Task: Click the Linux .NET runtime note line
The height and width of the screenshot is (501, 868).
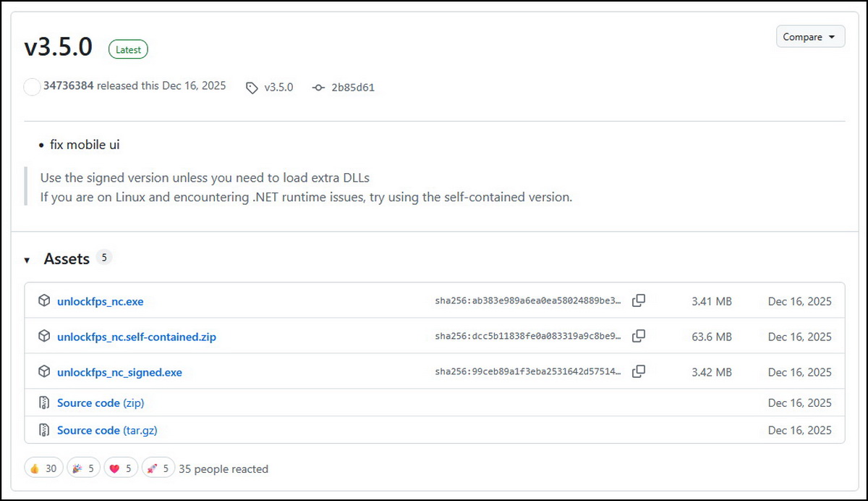Action: coord(306,197)
